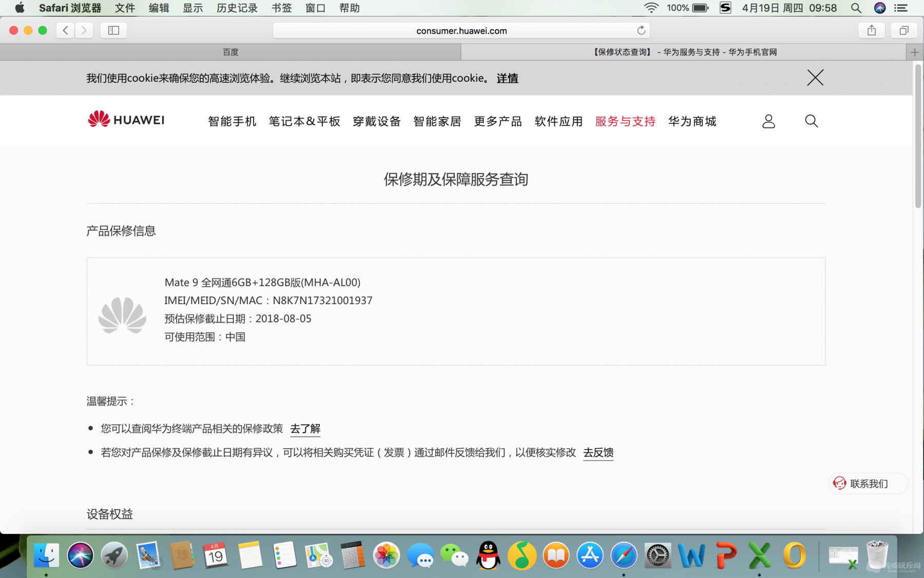
Task: Click the 2018-08-05 warranty date
Action: (x=283, y=319)
